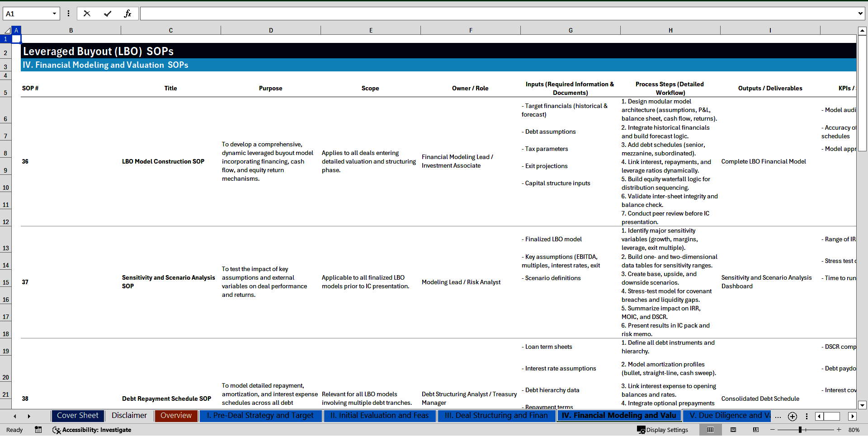
Task: Switch to Page Layout view
Action: [x=733, y=430]
